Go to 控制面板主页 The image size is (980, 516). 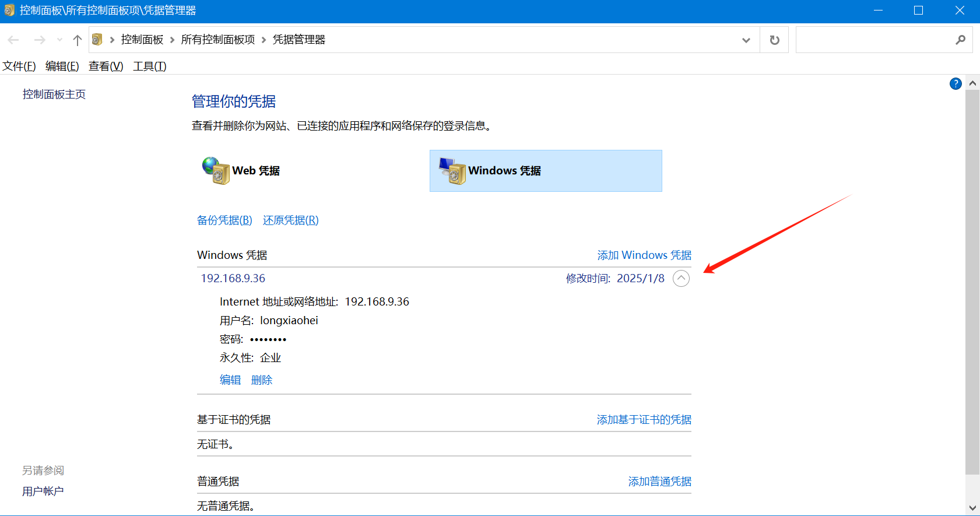54,94
